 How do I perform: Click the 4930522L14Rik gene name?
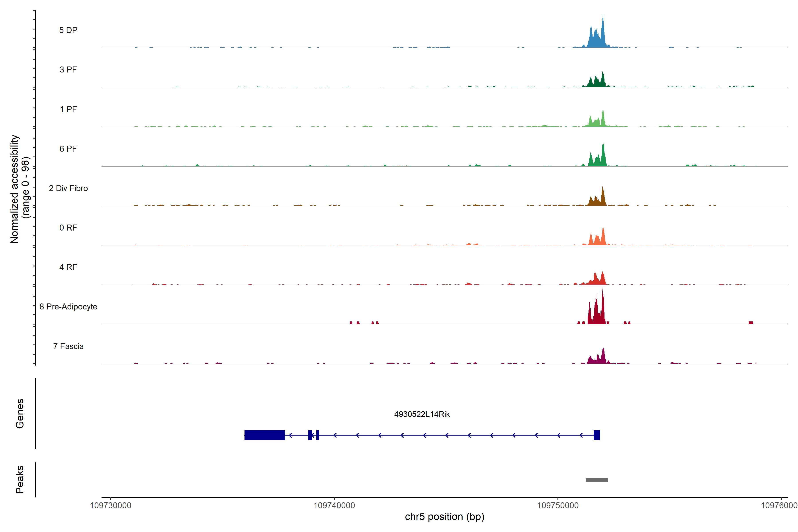click(422, 414)
